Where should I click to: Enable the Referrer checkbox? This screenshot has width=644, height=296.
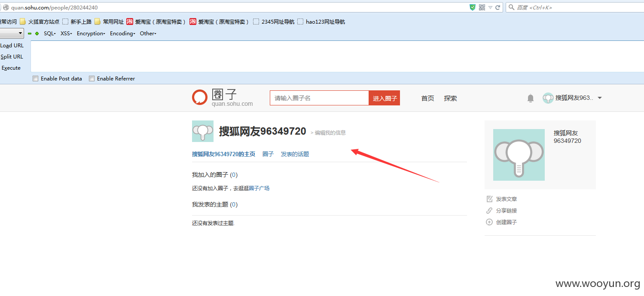[92, 79]
